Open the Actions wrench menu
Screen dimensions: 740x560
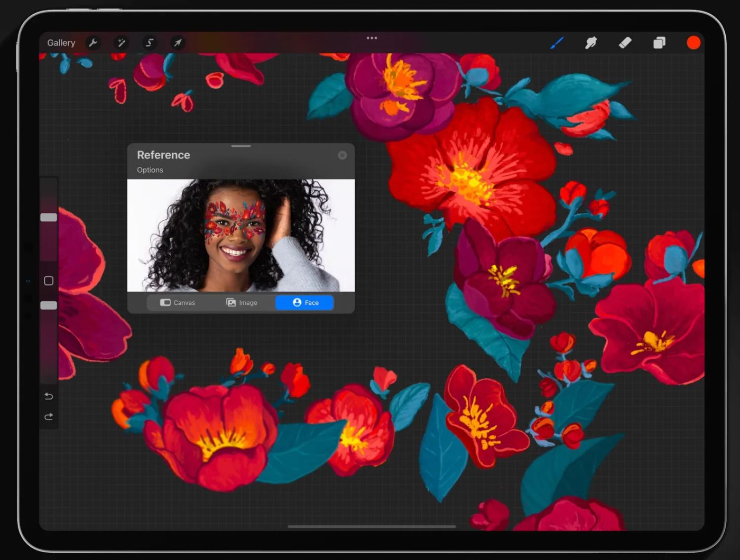[x=93, y=43]
